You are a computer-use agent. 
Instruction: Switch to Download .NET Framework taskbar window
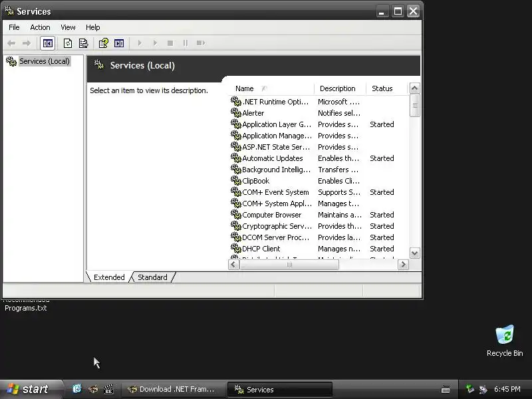point(174,389)
